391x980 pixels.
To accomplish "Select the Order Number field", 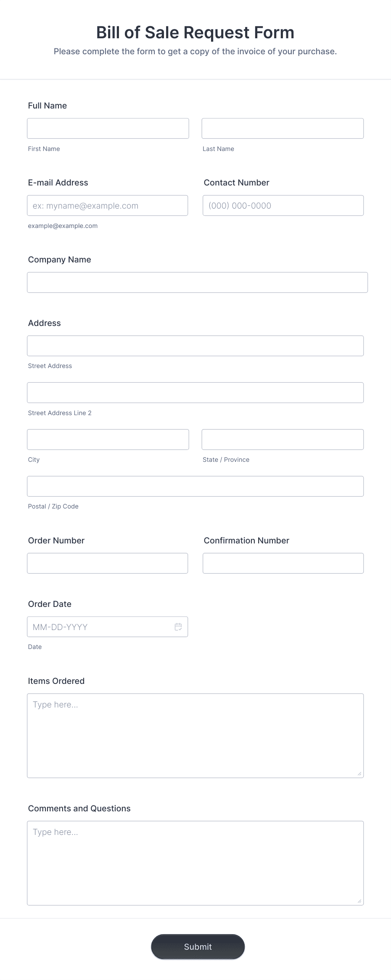I will [x=108, y=563].
